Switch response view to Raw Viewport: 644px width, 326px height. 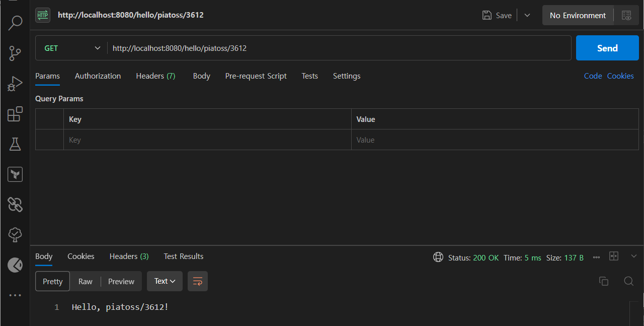[86, 281]
